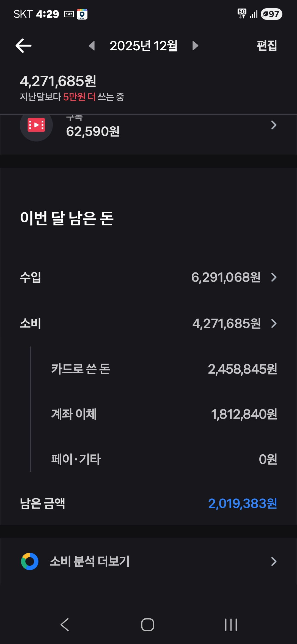Open 소비 분석 더보기 link

click(x=90, y=561)
